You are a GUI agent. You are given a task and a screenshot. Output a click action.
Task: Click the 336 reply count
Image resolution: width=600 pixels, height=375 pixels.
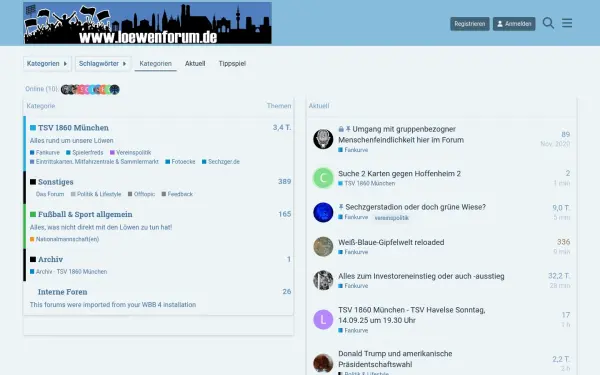pos(564,242)
